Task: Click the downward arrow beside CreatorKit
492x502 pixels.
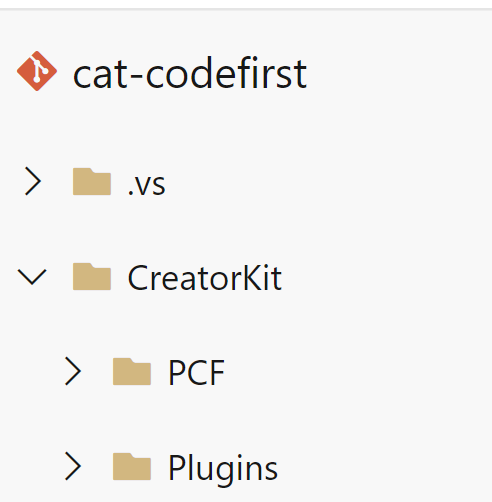Action: click(x=32, y=277)
